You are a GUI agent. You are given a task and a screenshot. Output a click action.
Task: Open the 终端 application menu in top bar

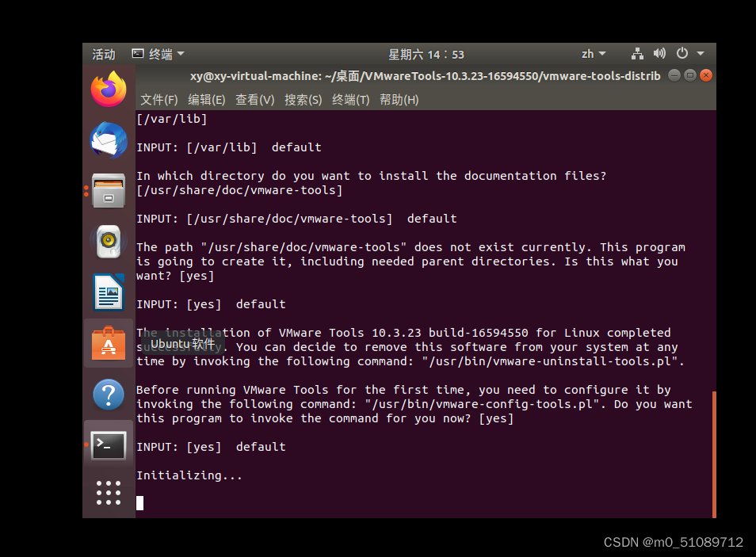158,54
